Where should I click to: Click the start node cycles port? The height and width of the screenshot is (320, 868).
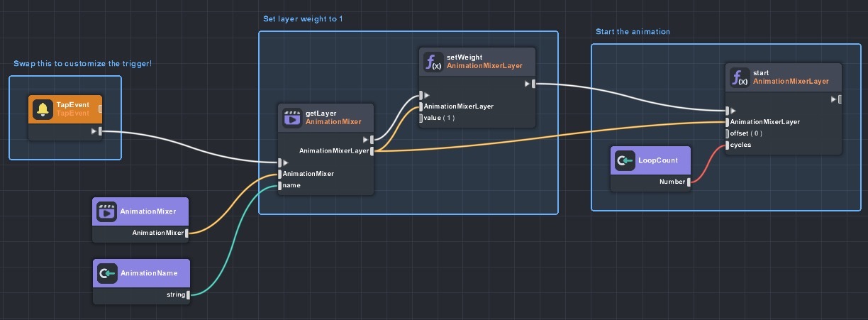[727, 145]
